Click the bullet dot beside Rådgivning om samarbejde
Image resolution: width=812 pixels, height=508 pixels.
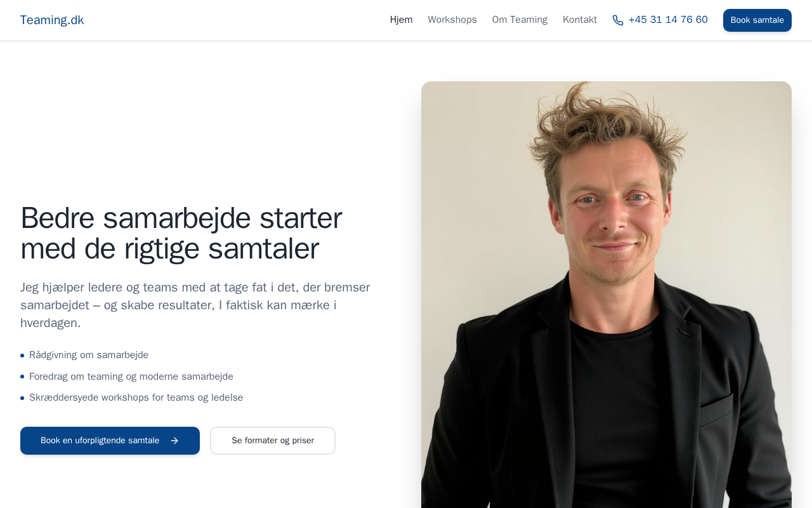tap(22, 356)
